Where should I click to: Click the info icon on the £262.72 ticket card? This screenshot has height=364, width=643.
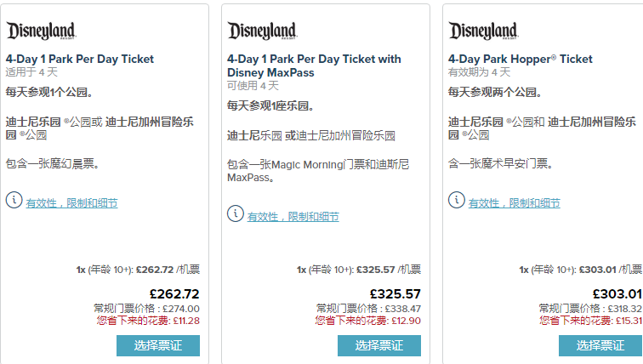(14, 200)
